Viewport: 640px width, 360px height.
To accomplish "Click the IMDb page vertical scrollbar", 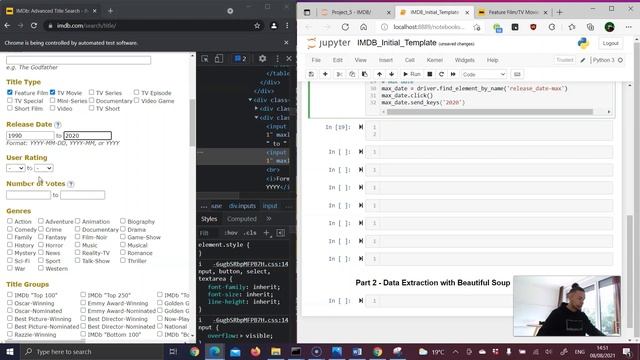I will [x=192, y=122].
